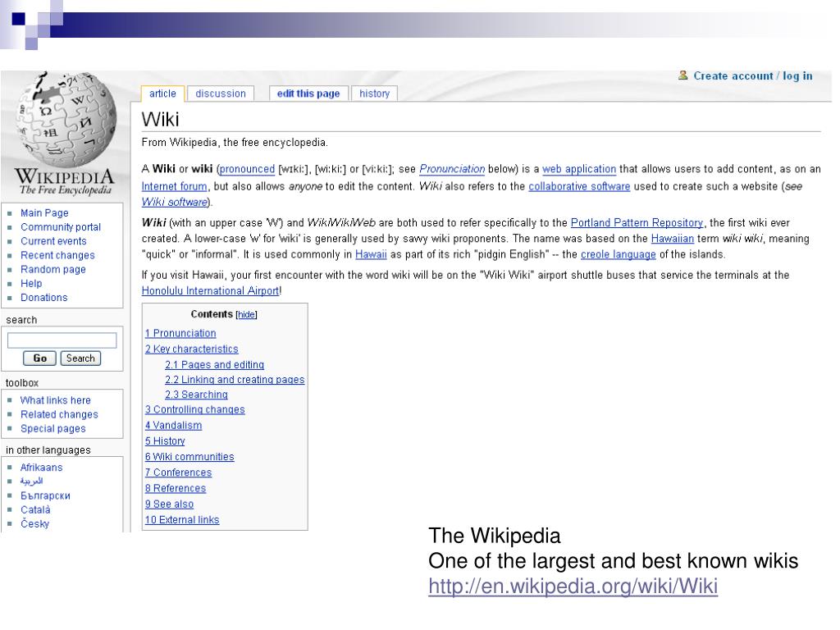Jump to 2.3 Searching subsection
Screen dimensions: 840x630
click(x=196, y=395)
